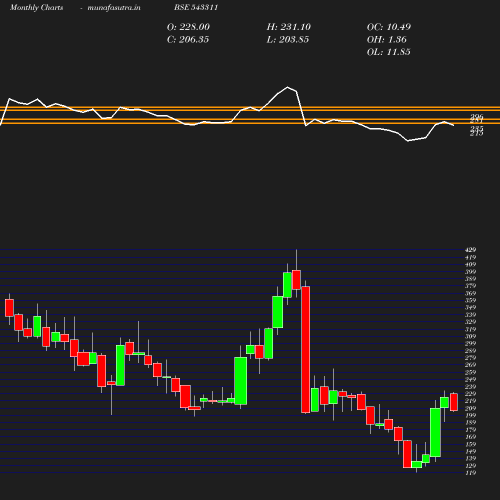The height and width of the screenshot is (500, 500).
Task: Select the BSE 543311 symbol label
Action: coord(196,7)
